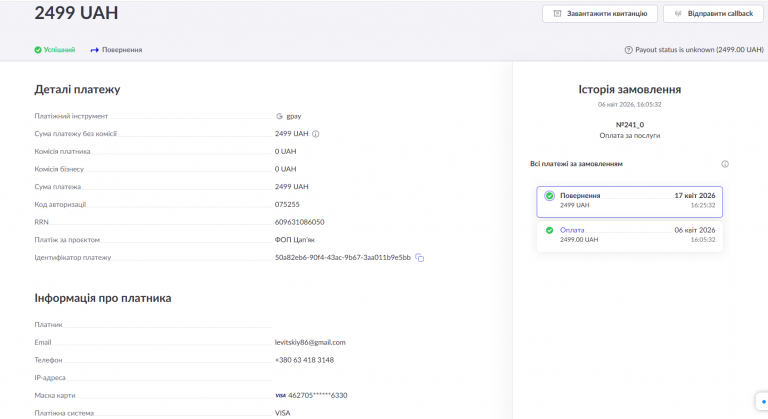Viewport: 768px width, 419px height.
Task: Click the copy payment identifier icon
Action: coord(420,258)
